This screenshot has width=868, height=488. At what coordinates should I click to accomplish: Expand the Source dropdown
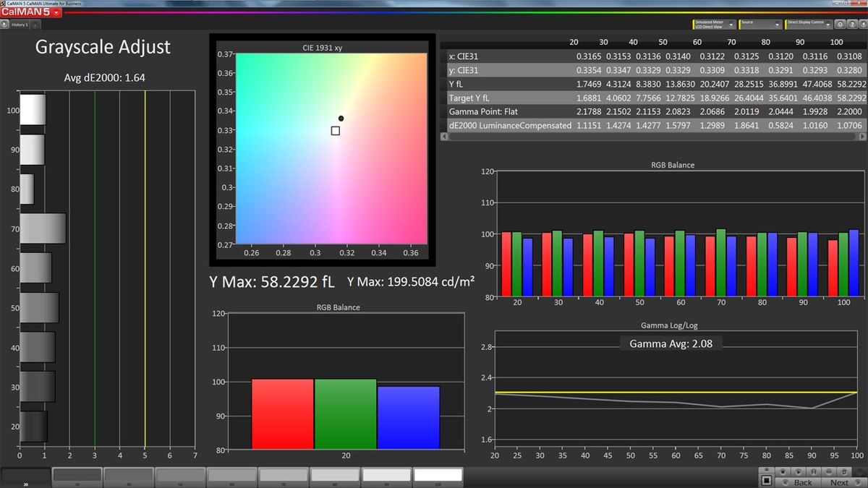777,25
